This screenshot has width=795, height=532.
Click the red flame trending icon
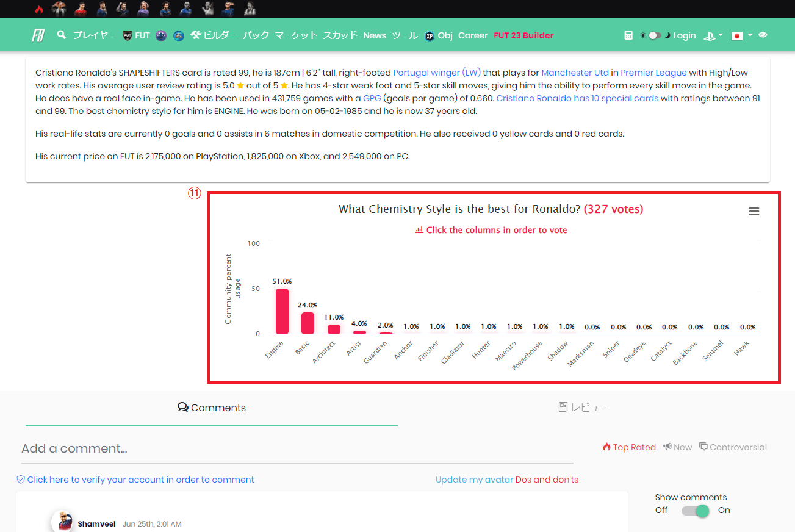(39, 9)
